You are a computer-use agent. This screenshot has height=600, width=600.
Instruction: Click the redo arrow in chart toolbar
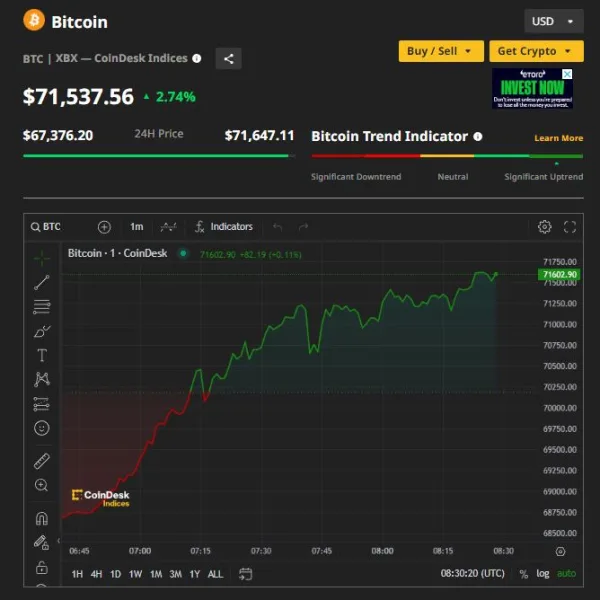point(303,227)
